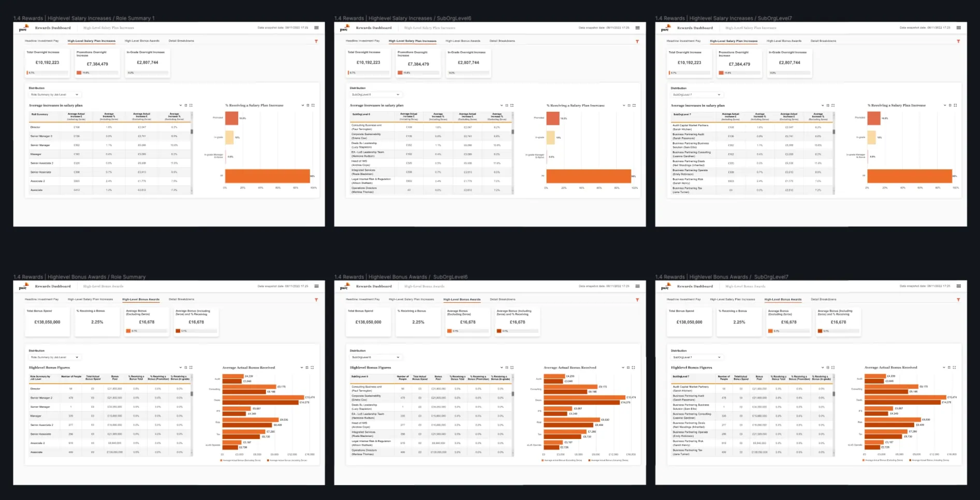
Task: Click filter funnel icon in Salary Increases SubOrgLevel6 frame
Action: click(637, 41)
